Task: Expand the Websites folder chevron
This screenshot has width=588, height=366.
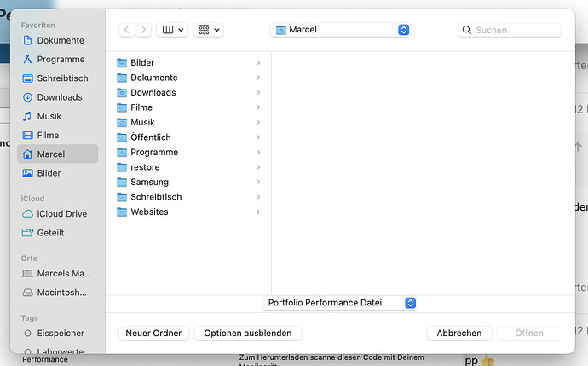Action: (x=258, y=212)
